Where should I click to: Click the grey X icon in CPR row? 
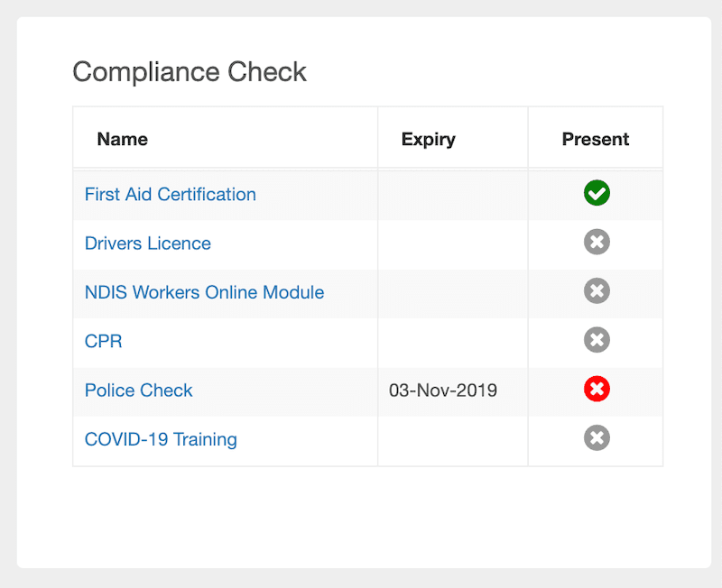point(597,340)
